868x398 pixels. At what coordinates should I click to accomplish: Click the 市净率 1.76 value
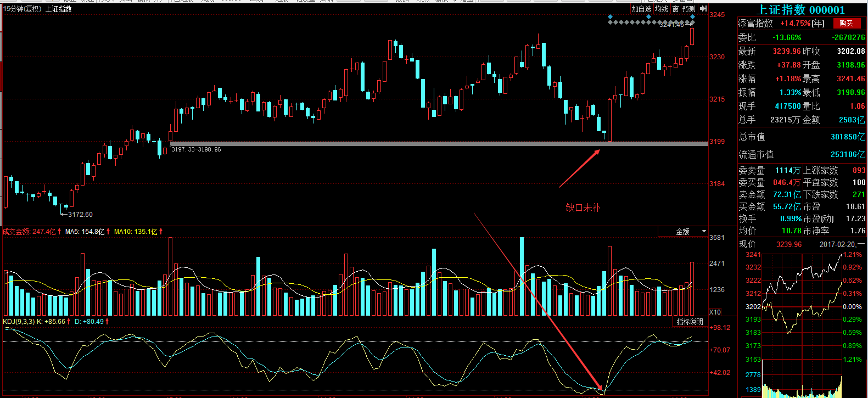(x=858, y=231)
